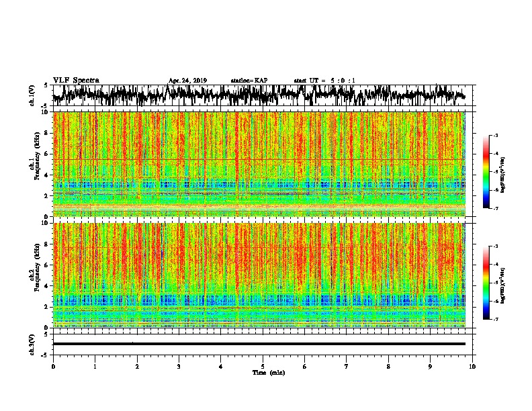Image resolution: width=532 pixels, height=411 pixels.
Task: Click the date text "Apr. 24, 2019"
Action: pos(187,81)
